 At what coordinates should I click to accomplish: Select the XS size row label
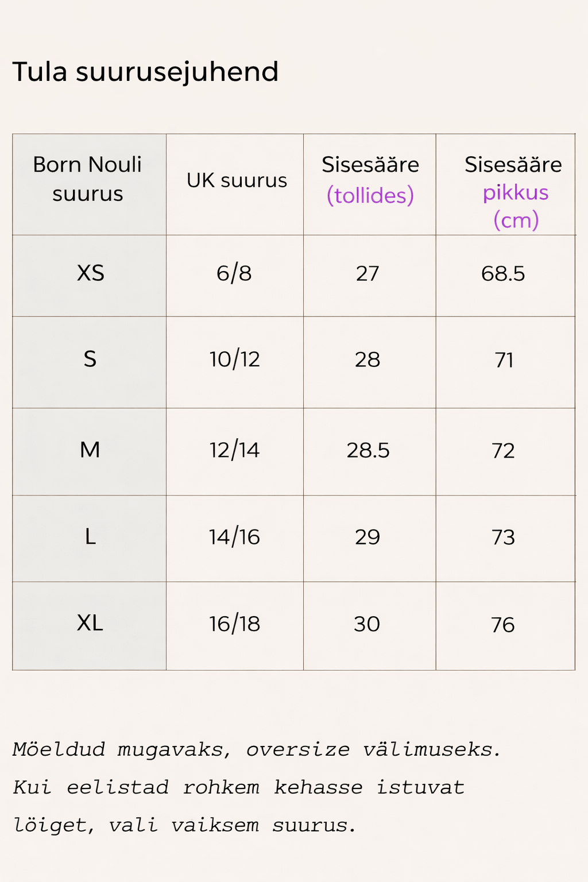click(x=91, y=273)
